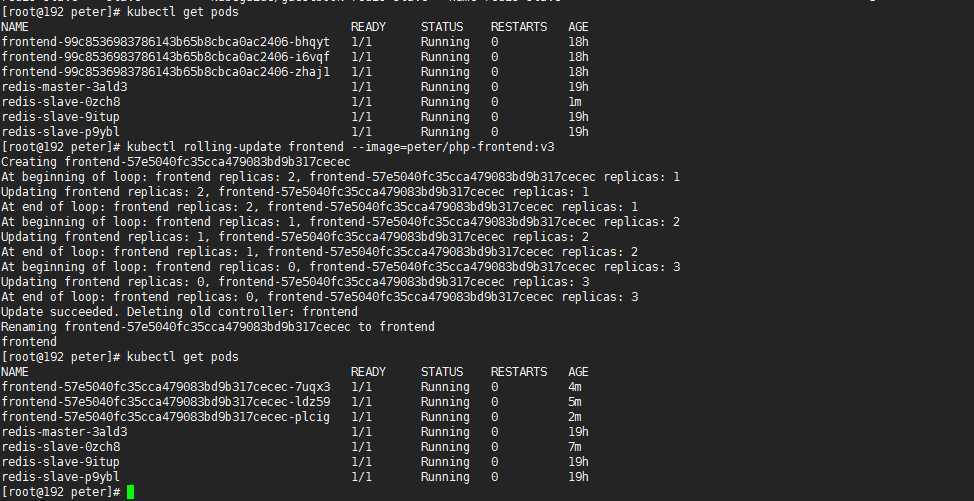The width and height of the screenshot is (974, 501).
Task: Click the new frontend pod ending in 7uqx3
Action: pyautogui.click(x=166, y=387)
